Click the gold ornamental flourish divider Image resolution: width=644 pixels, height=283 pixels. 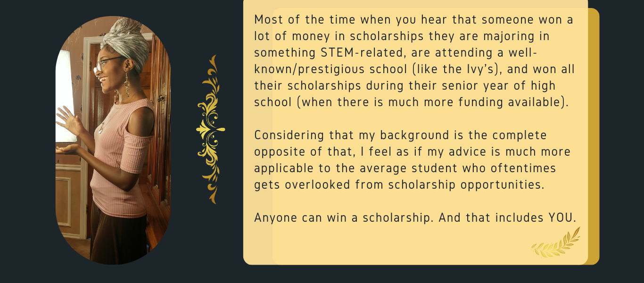[211, 129]
